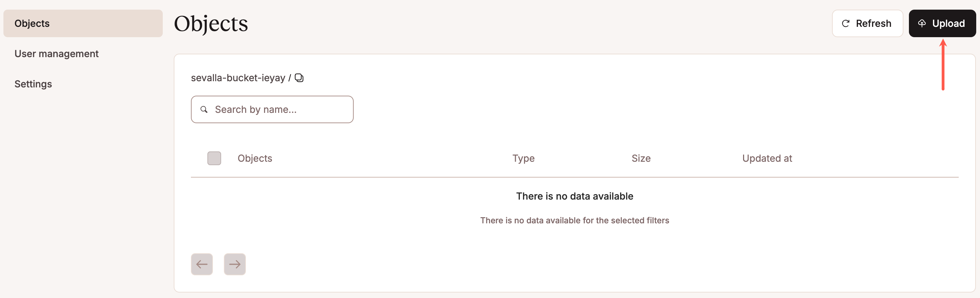This screenshot has height=298, width=980.
Task: Toggle the select-all objects checkbox
Action: (214, 158)
